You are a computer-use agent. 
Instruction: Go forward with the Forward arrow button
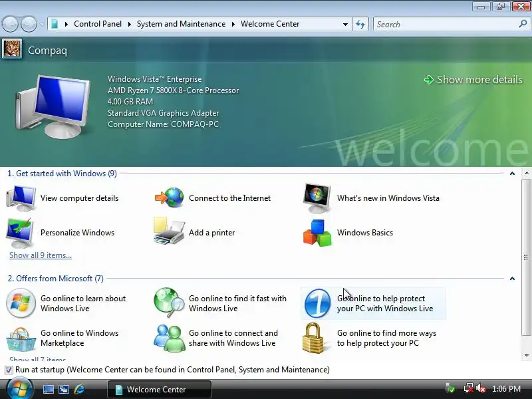(29, 24)
